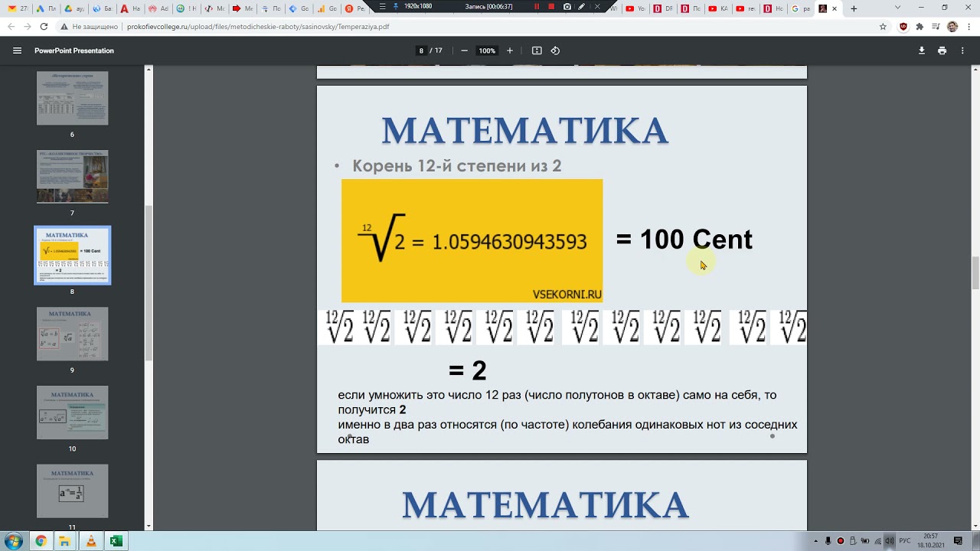Open the PDF viewer more actions menu
This screenshot has height=551, width=980.
(x=962, y=51)
